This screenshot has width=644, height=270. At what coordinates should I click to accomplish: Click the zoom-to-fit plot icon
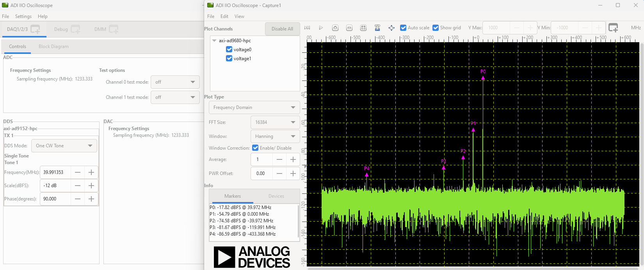pos(363,28)
